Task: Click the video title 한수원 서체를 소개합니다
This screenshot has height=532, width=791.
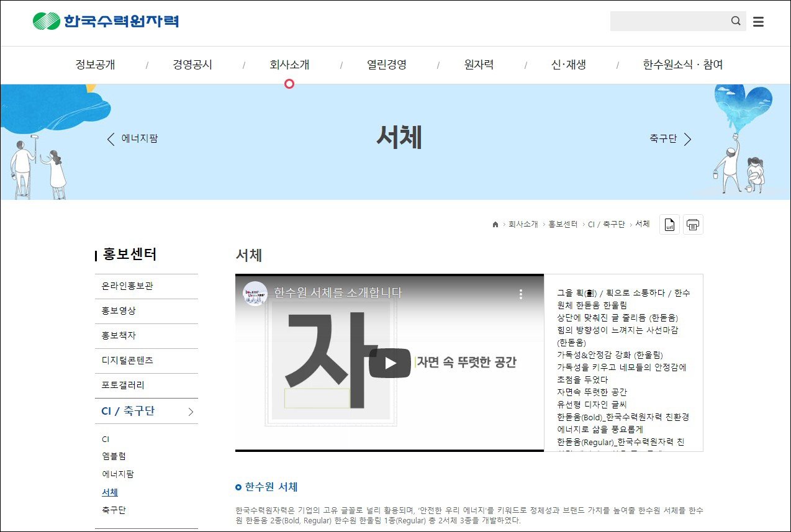Action: coord(338,293)
